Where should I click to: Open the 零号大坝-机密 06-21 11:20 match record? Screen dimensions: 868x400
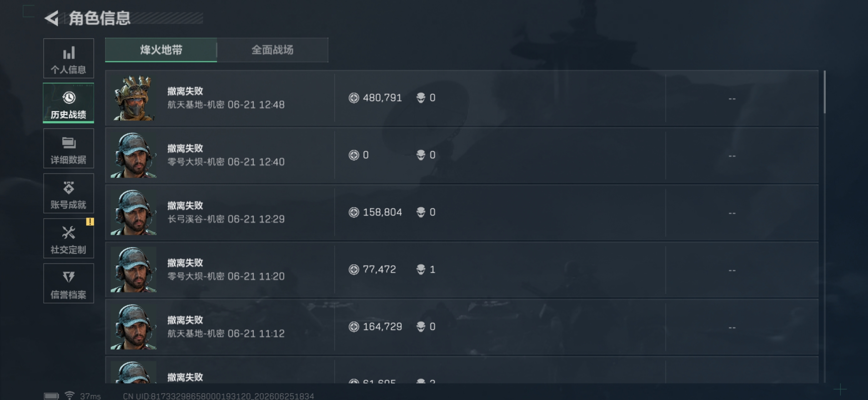coord(462,270)
